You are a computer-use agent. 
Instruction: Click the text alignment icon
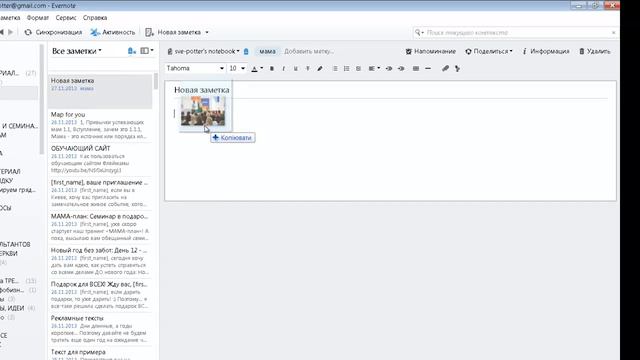tap(371, 69)
